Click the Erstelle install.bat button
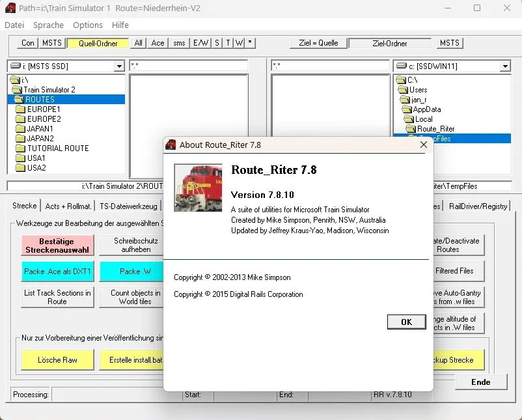522x420 pixels. pyautogui.click(x=131, y=359)
